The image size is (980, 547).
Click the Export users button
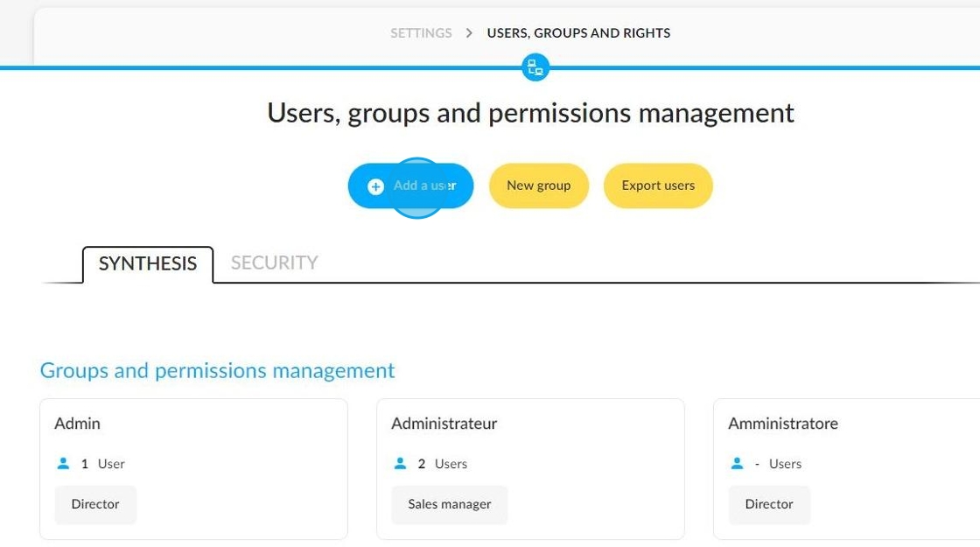point(658,186)
